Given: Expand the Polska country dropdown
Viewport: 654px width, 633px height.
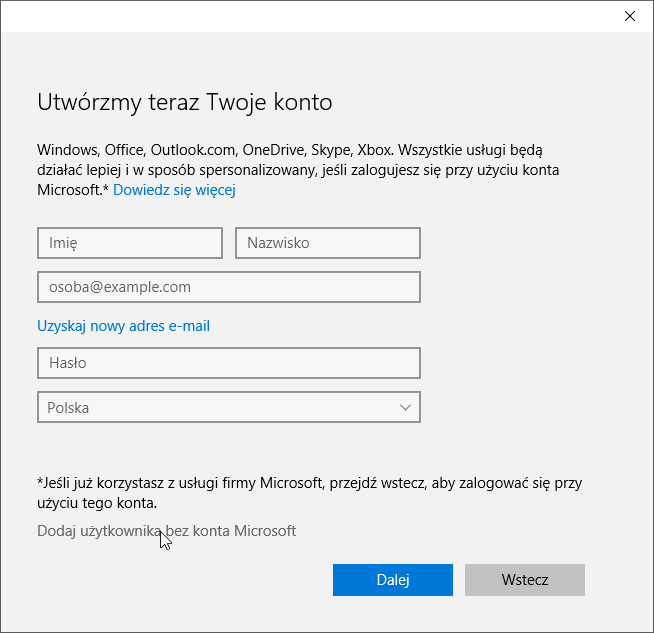Looking at the screenshot, I should click(229, 407).
